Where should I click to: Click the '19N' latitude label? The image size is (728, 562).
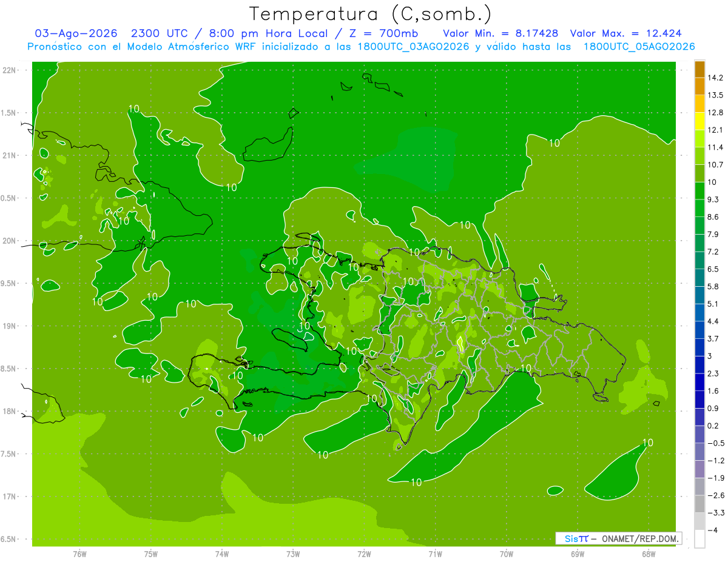pos(10,326)
